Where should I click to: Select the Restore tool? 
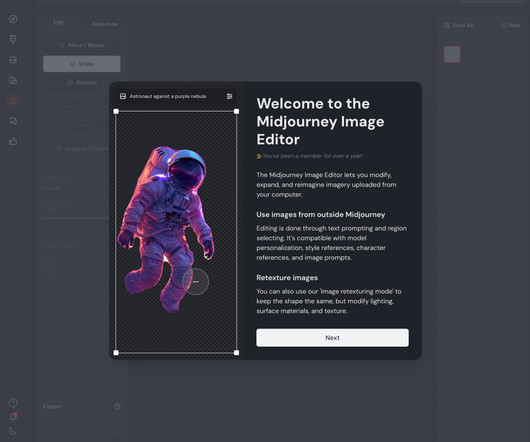click(x=81, y=83)
